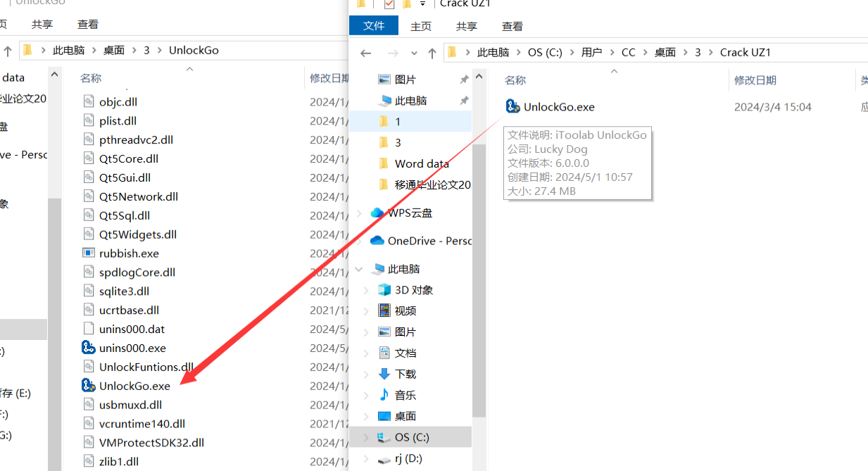Select pinned 此电脑 quick access item
The image size is (868, 471).
pos(411,101)
